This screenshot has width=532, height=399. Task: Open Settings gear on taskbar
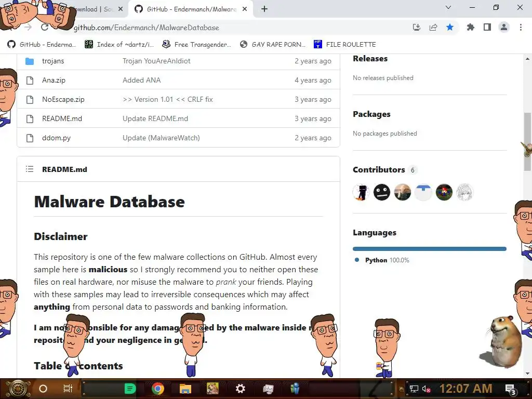[x=240, y=389]
